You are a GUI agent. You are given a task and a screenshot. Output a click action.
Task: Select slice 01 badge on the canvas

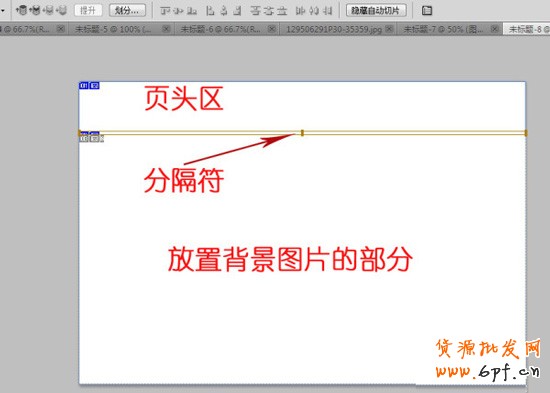[x=84, y=86]
